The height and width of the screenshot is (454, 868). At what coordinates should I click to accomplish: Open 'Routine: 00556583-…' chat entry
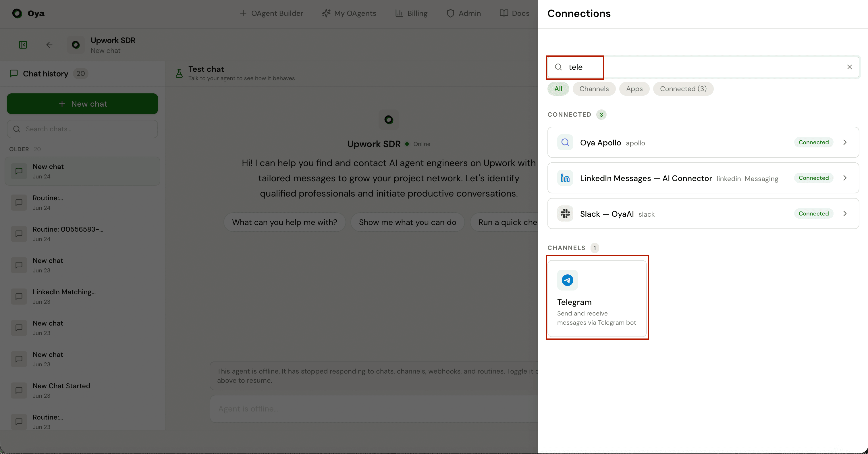tap(82, 234)
